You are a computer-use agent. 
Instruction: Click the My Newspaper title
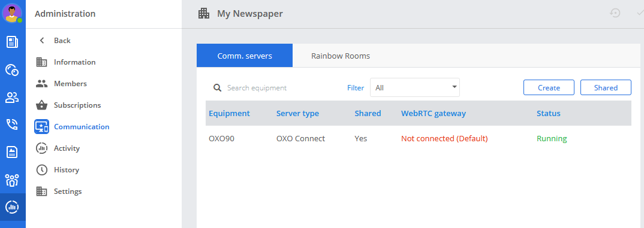pos(249,14)
